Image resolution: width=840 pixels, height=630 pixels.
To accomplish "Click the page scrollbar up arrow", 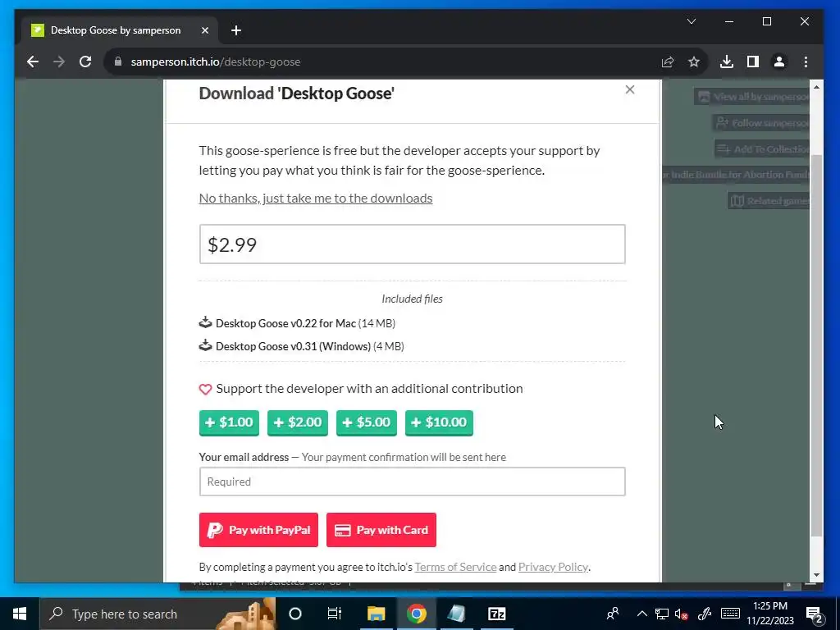I will [816, 87].
